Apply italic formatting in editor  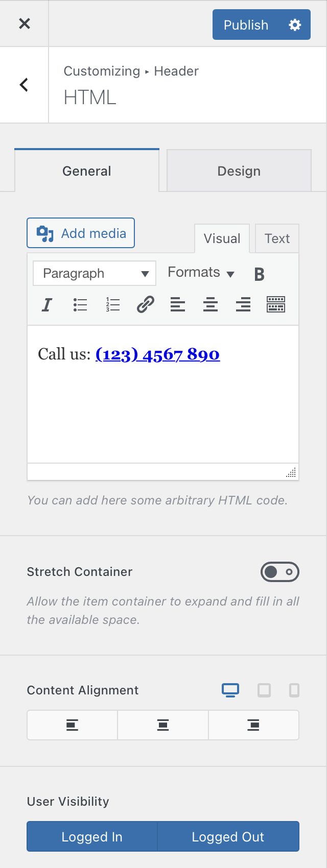[x=47, y=305]
